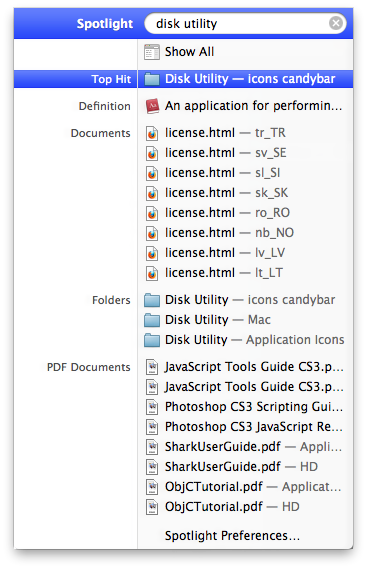Viewport: 367px width, 569px height.
Task: Click the Firefox icon for sv_SE license
Action: pos(152,153)
